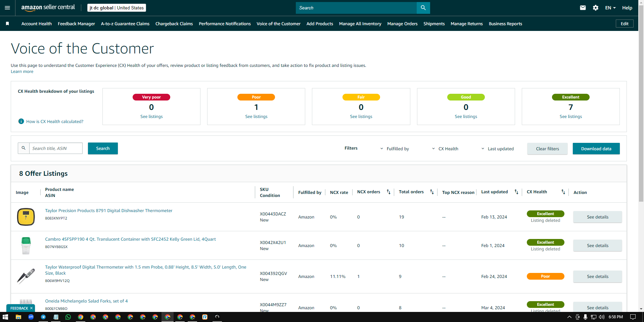Open Shipments in navigation bar

pos(434,24)
